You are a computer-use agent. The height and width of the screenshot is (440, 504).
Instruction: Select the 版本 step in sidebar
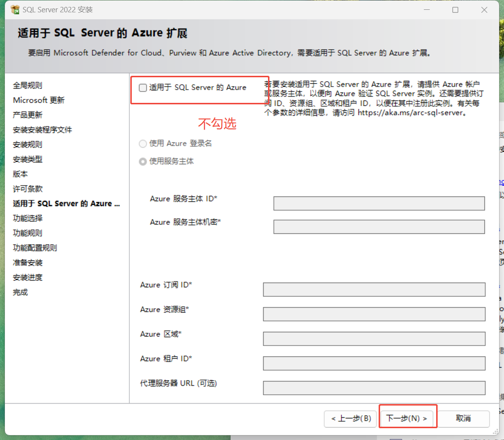[x=20, y=174]
